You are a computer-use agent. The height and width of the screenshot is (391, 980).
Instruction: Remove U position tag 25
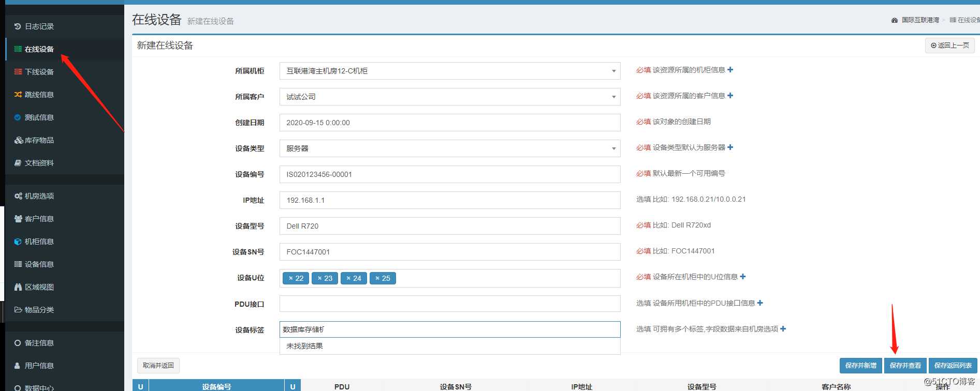point(378,278)
